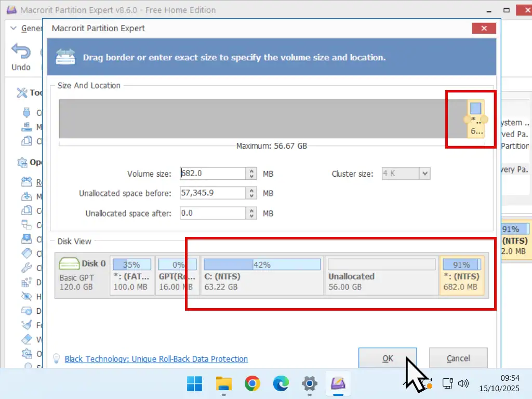Screen dimensions: 532x399
Task: Click the left drag handle of the partition block
Action: tap(467, 119)
